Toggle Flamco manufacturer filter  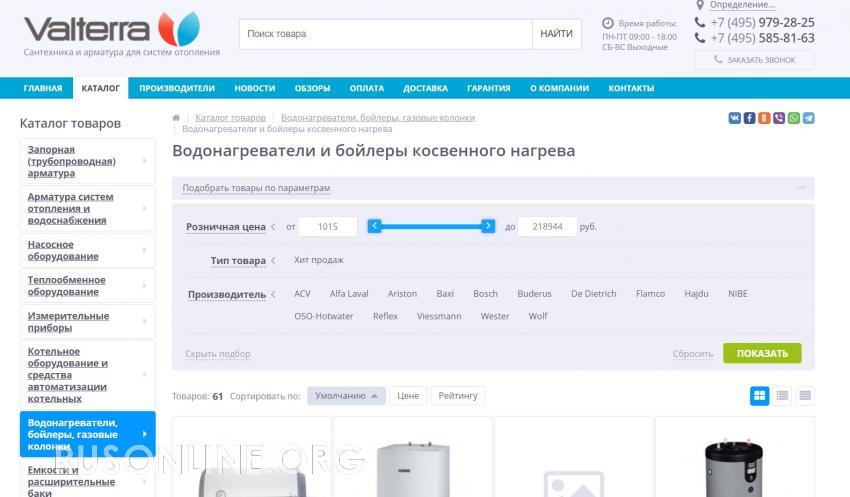(x=650, y=294)
